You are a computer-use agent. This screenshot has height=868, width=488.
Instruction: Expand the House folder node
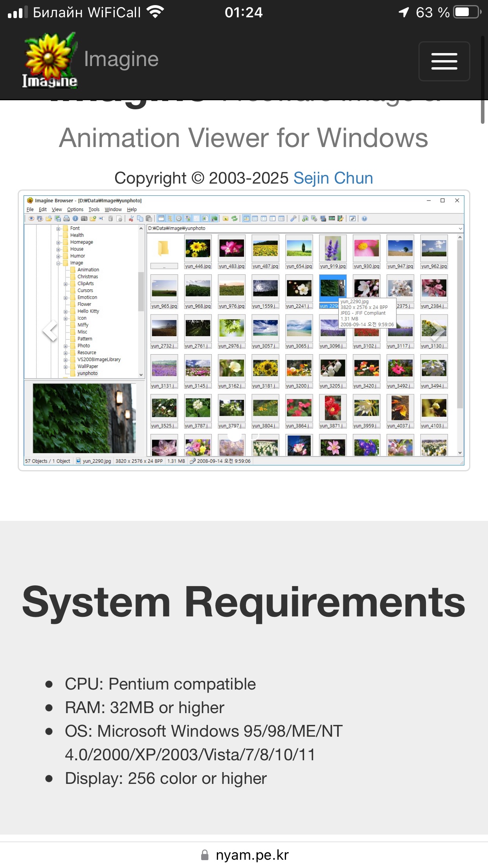pyautogui.click(x=58, y=249)
